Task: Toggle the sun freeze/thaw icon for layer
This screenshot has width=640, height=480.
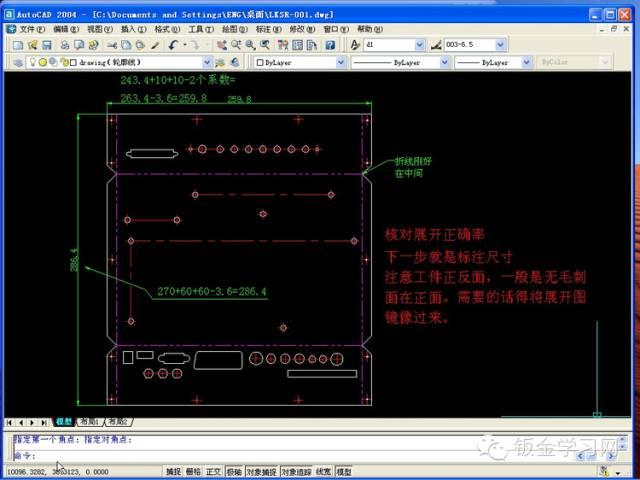Action: click(x=42, y=62)
